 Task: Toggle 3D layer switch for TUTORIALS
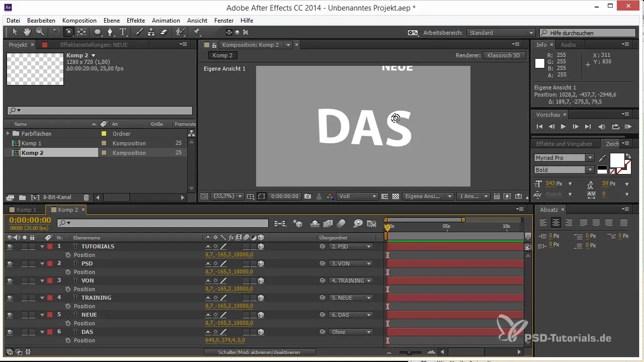[261, 246]
